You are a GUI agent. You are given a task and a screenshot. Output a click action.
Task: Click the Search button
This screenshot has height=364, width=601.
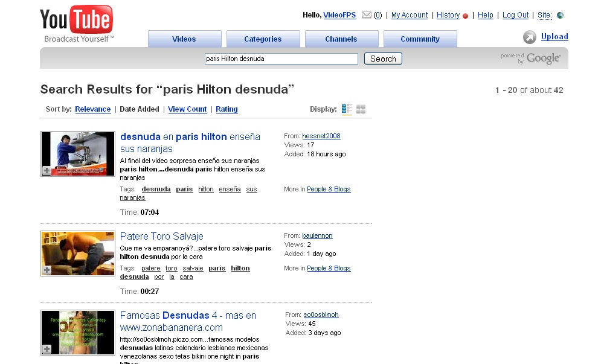click(383, 59)
